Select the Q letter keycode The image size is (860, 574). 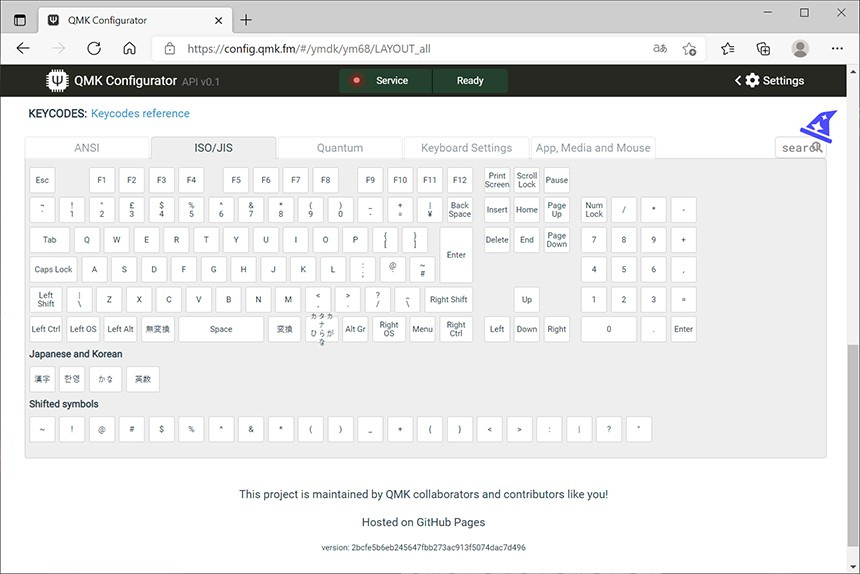87,240
